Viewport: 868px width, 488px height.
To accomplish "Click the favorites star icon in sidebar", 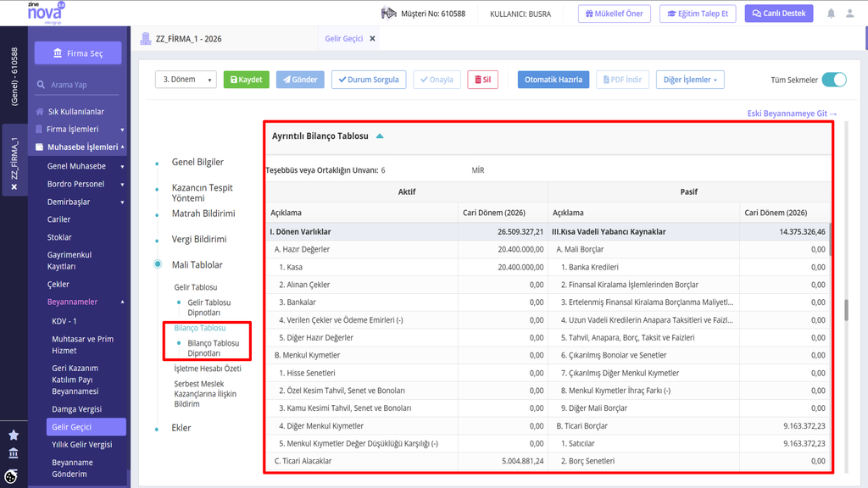I will click(14, 435).
